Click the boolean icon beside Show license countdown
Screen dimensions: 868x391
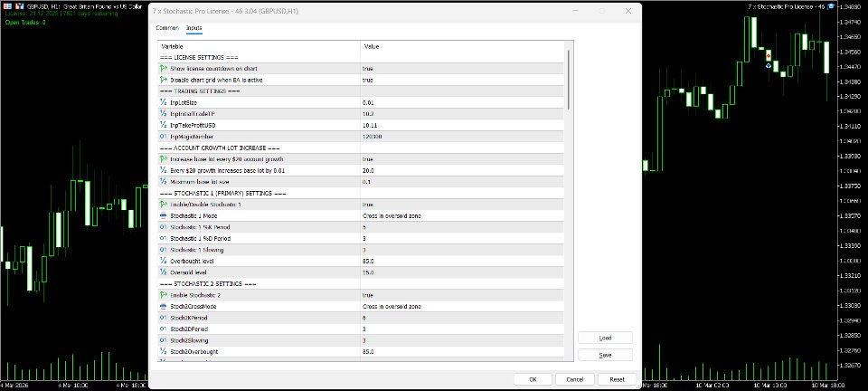coord(164,69)
